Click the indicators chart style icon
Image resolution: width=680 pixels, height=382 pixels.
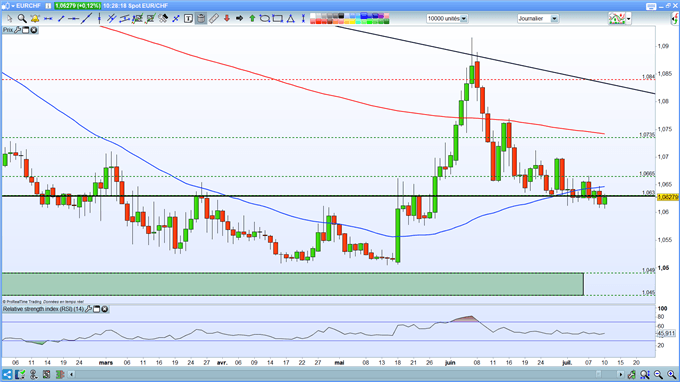click(617, 19)
